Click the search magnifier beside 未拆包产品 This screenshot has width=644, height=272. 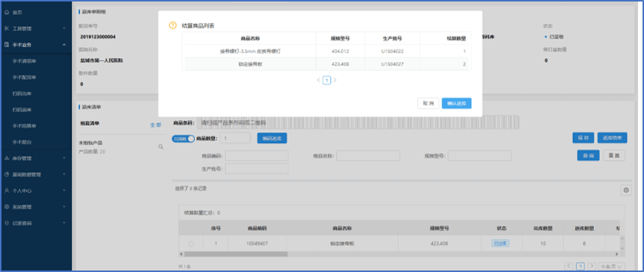(x=161, y=147)
